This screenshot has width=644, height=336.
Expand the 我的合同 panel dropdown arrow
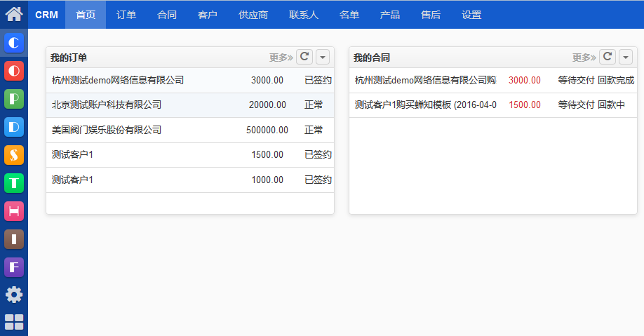pyautogui.click(x=625, y=57)
